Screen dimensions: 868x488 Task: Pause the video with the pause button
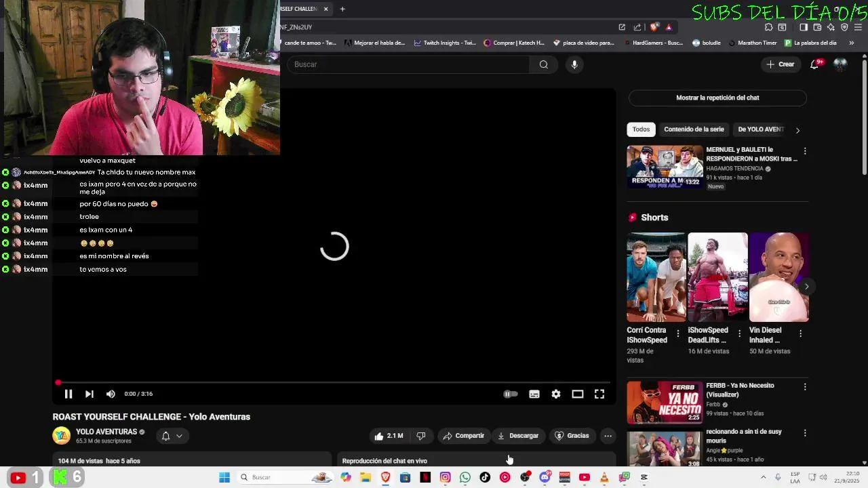(68, 394)
